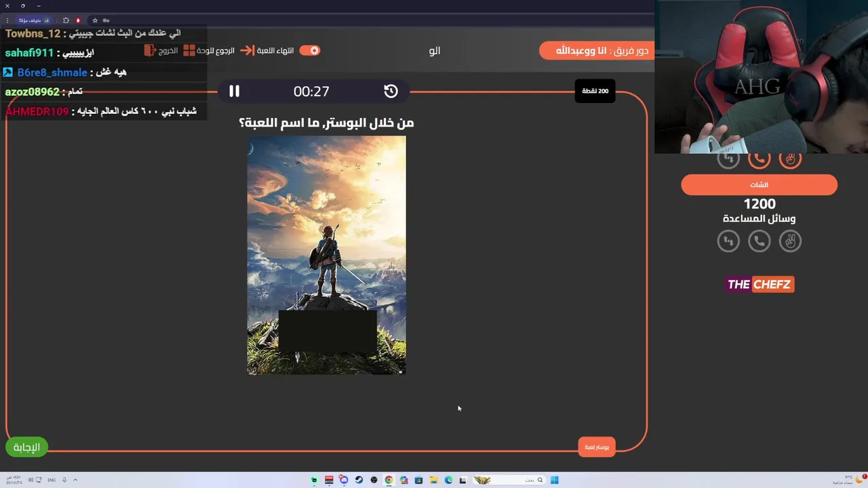Open the Chrome extensions puzzle icon
Viewport: 868px width, 488px height.
click(x=66, y=20)
